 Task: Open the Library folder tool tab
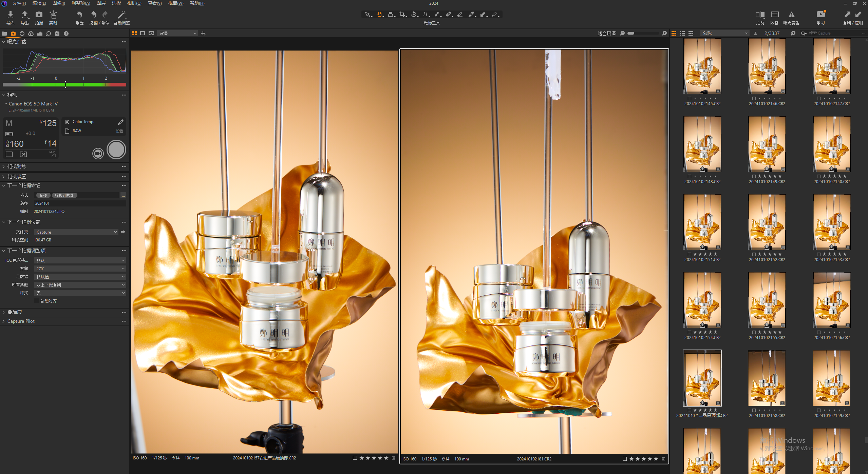click(x=4, y=34)
